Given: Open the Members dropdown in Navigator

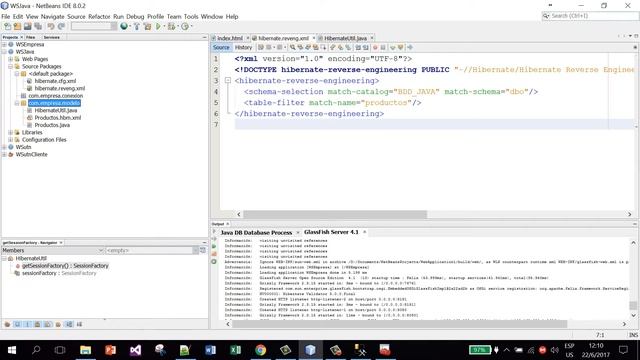Looking at the screenshot, I should click(x=52, y=250).
